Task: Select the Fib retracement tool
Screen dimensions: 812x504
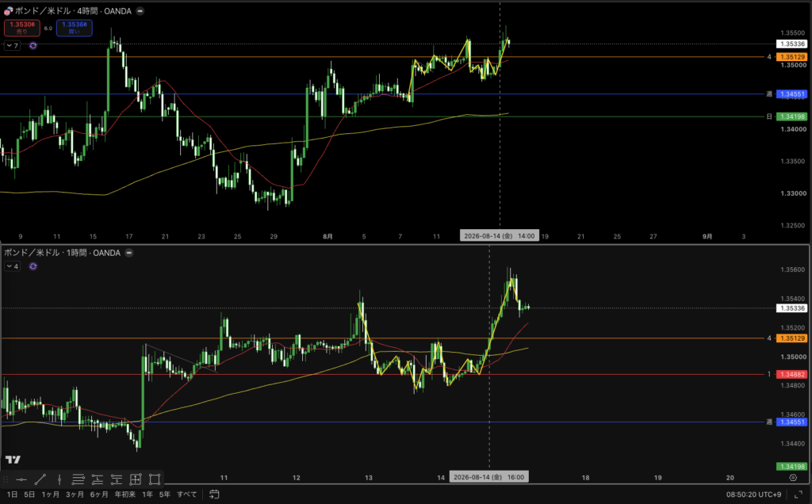Action: [79, 479]
